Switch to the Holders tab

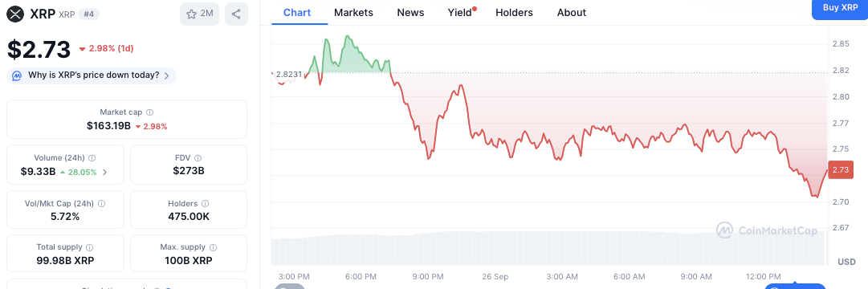tap(514, 13)
